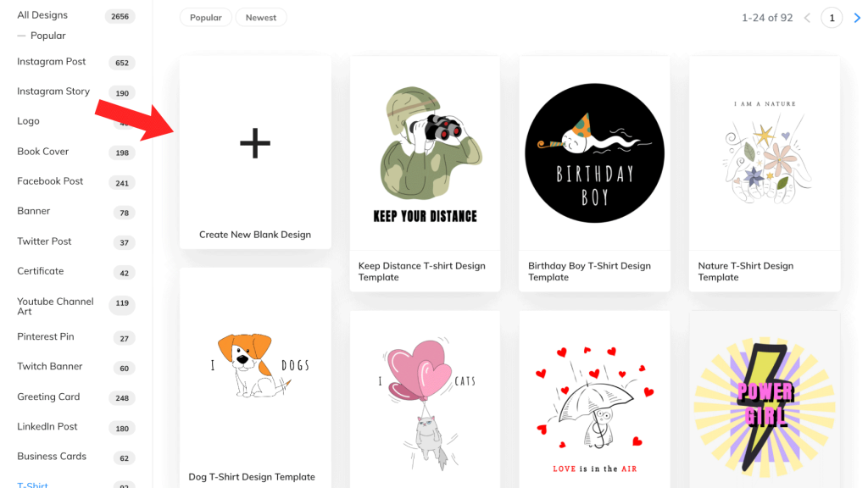Sort templates by Popular
868x488 pixels.
pos(205,18)
